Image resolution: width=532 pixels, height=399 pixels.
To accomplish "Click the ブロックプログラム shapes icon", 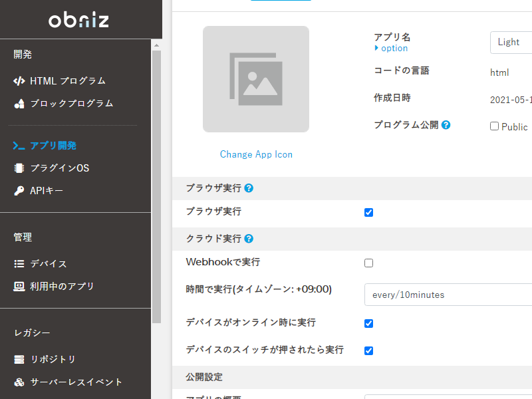I will [x=19, y=104].
